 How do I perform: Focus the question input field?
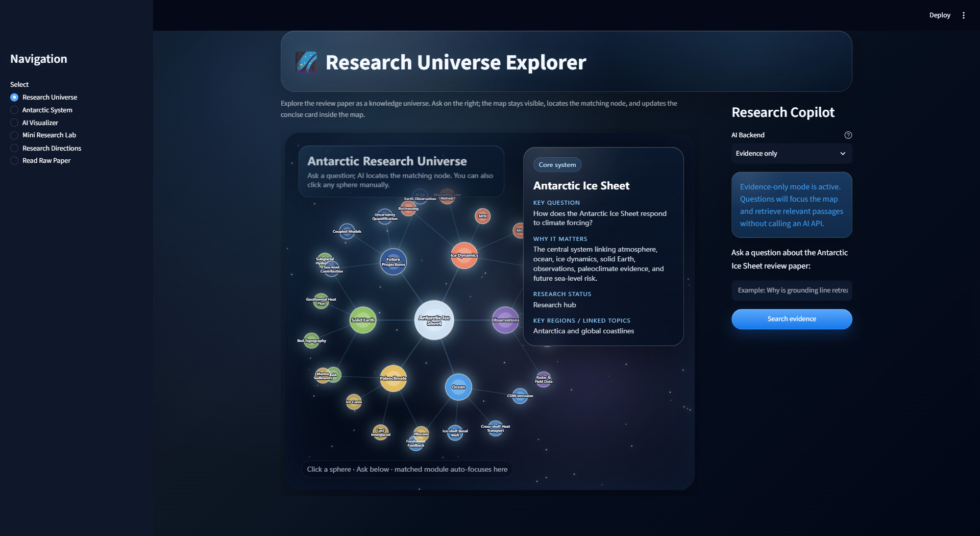pyautogui.click(x=791, y=290)
